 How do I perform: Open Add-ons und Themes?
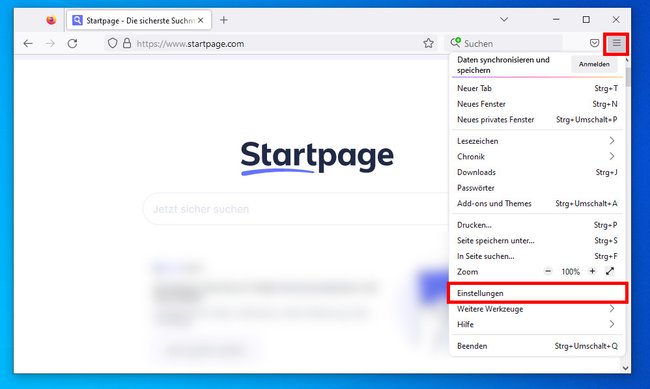point(537,204)
